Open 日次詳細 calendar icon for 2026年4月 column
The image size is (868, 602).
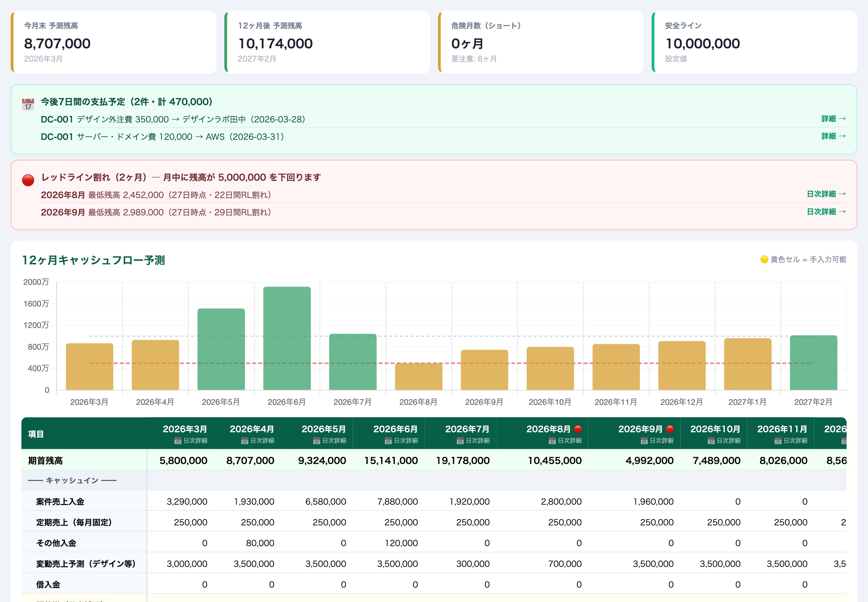pos(245,440)
